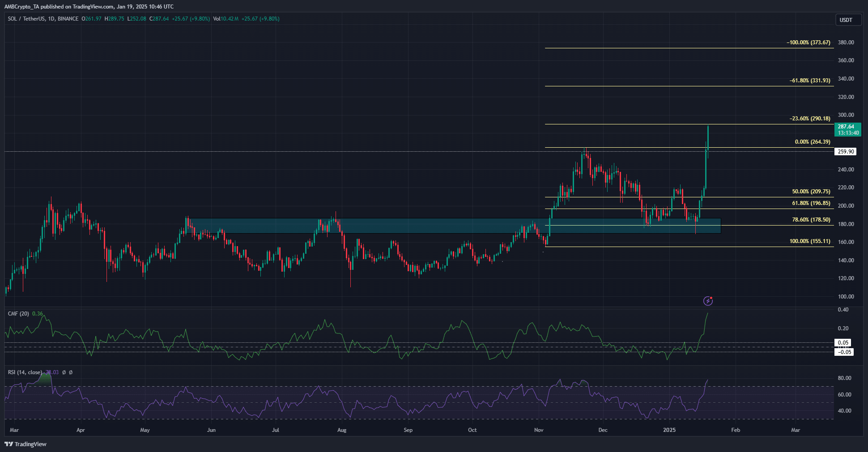This screenshot has width=868, height=452.
Task: Click the RSI value 78.03 in legend
Action: [x=52, y=372]
